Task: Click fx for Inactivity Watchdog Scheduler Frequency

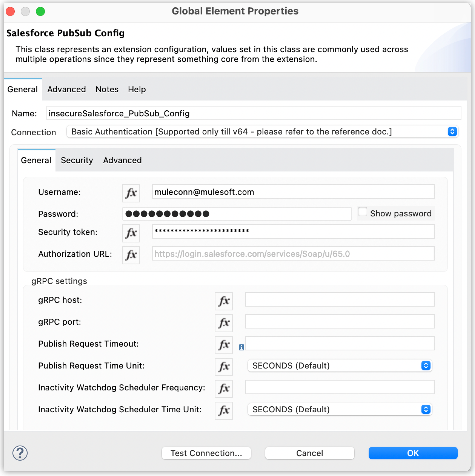Action: [224, 389]
